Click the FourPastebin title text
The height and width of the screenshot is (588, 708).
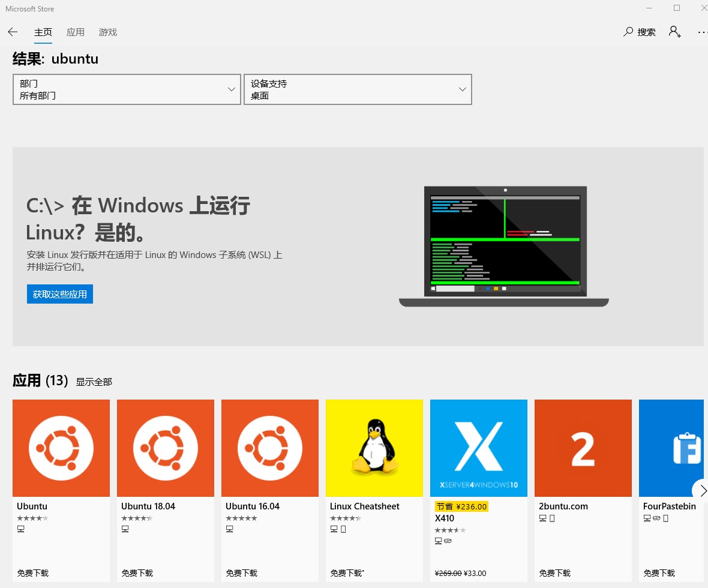click(x=670, y=506)
